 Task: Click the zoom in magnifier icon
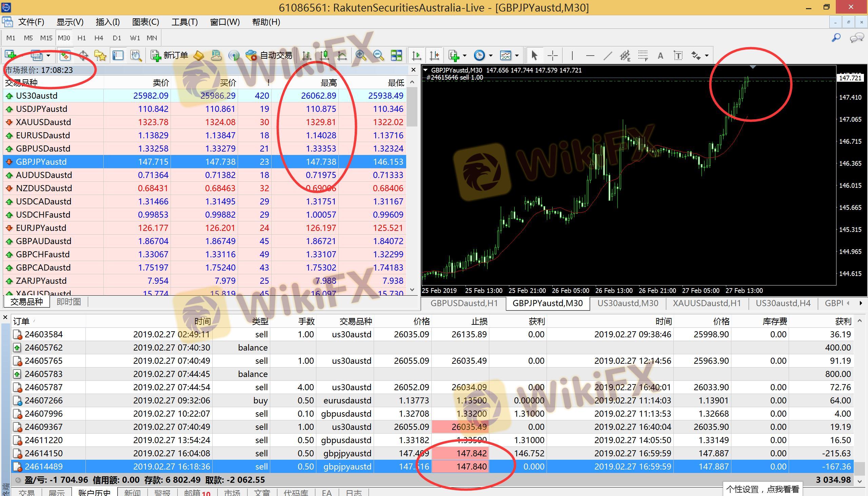361,55
